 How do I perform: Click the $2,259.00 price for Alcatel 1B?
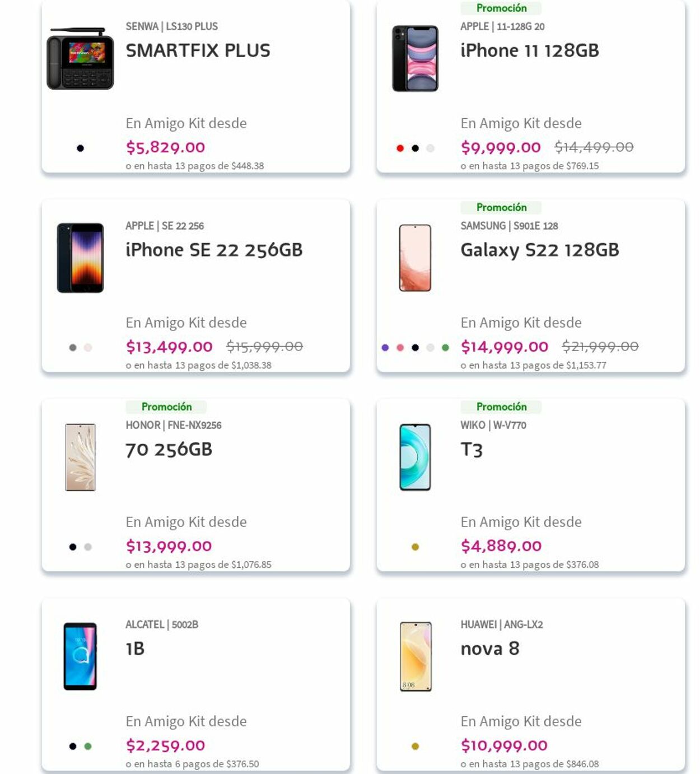click(x=166, y=745)
